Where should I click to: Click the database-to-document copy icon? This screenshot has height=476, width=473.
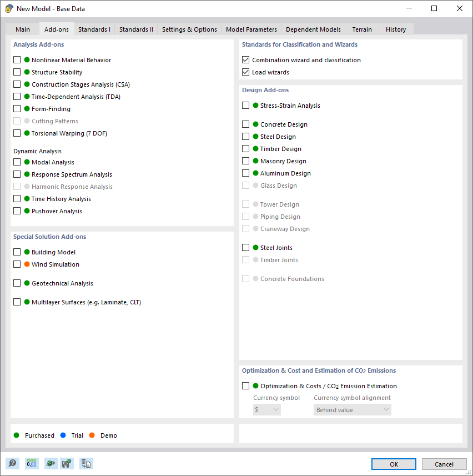[86, 464]
